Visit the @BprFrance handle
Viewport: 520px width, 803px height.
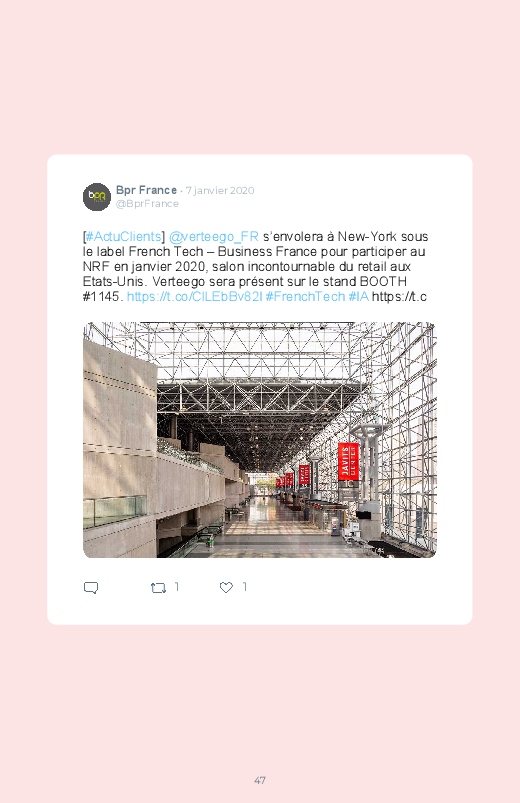coord(148,204)
